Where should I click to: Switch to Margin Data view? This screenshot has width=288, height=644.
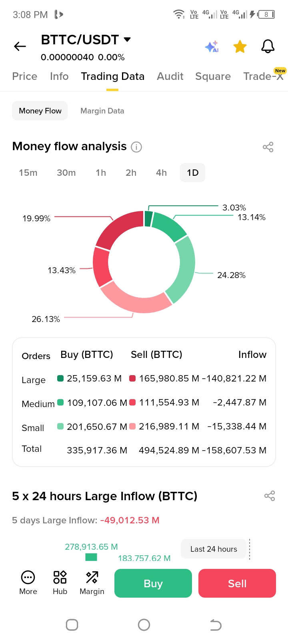pos(102,111)
